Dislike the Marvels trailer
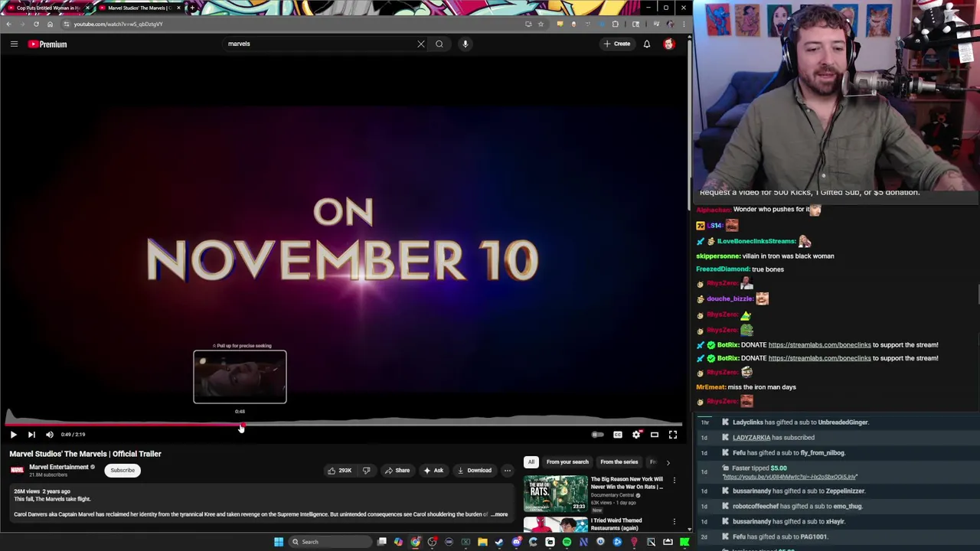The width and height of the screenshot is (980, 551). [367, 471]
